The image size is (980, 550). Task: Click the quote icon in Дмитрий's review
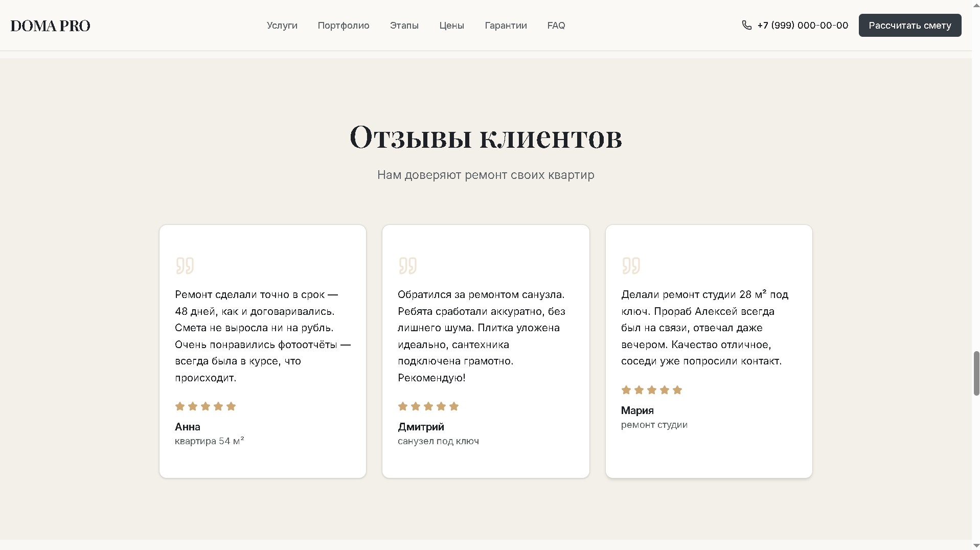407,266
